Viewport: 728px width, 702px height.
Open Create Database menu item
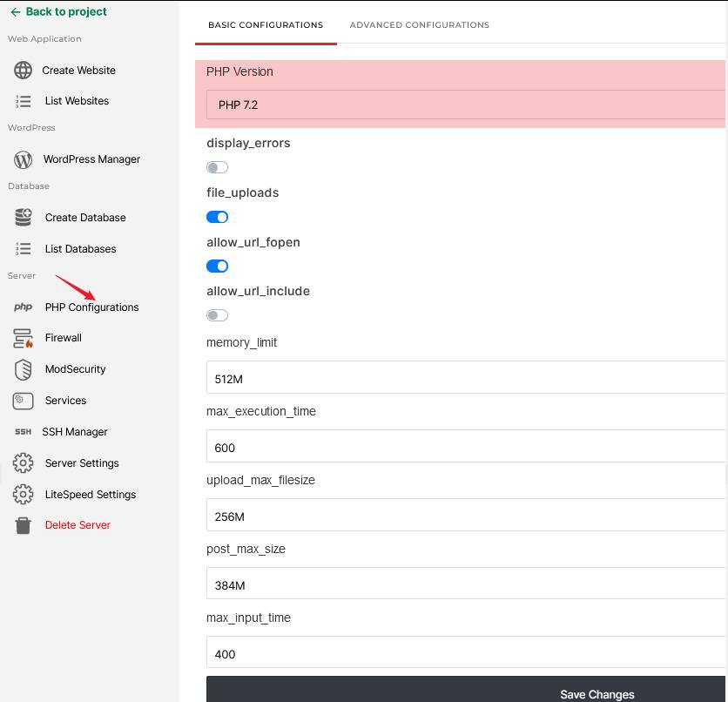(85, 217)
